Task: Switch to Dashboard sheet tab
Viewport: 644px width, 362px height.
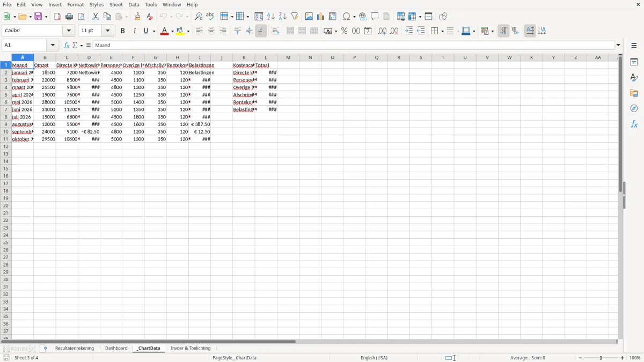Action: point(116,348)
